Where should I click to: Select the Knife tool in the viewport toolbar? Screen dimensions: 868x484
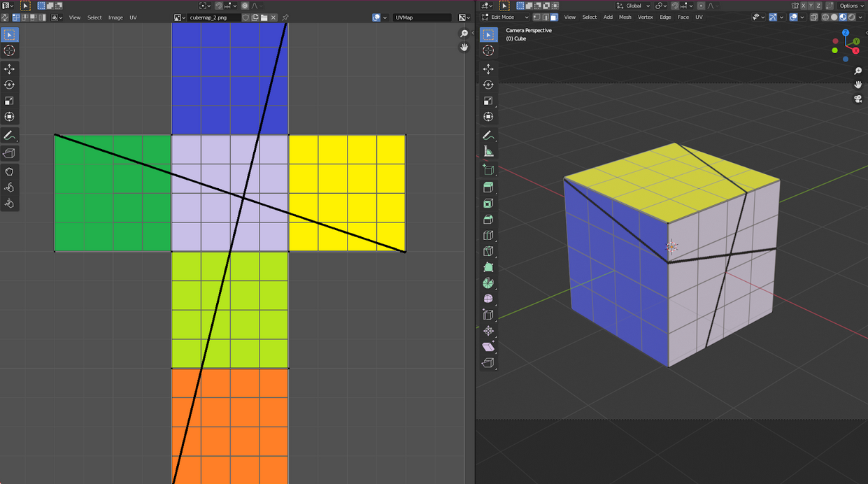[488, 251]
